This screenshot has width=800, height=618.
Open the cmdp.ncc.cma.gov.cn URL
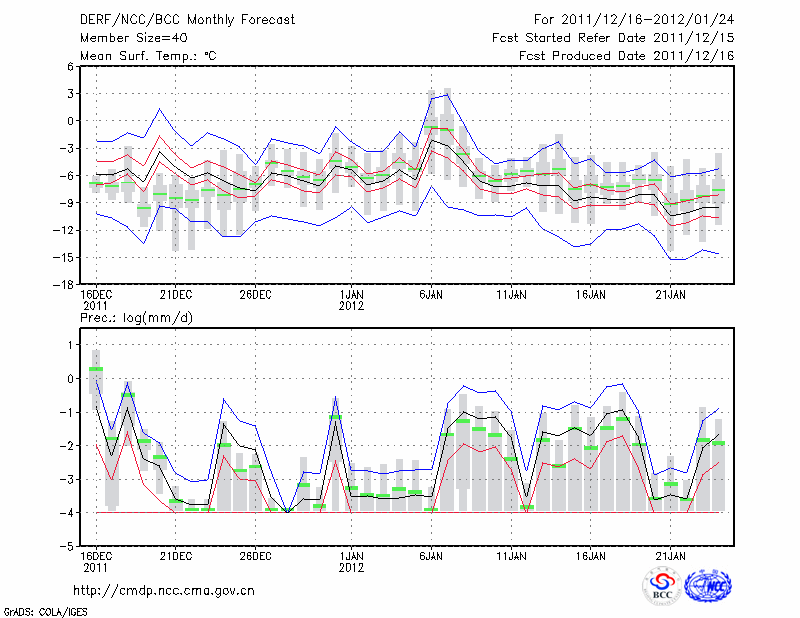(x=164, y=591)
